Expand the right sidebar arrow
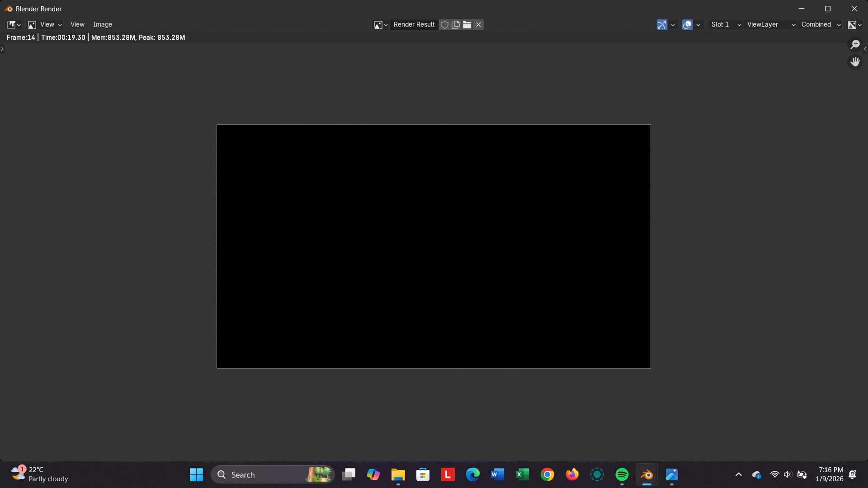 [x=865, y=49]
